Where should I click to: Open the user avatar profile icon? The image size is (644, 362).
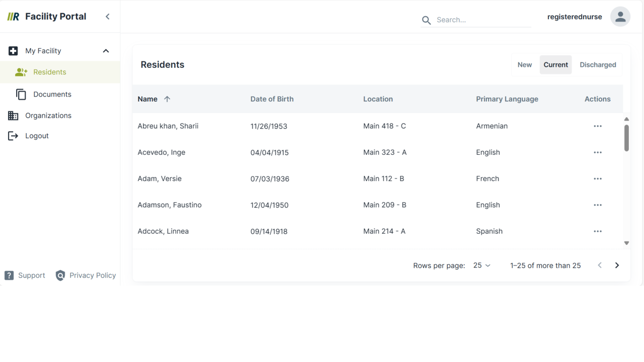(x=620, y=17)
